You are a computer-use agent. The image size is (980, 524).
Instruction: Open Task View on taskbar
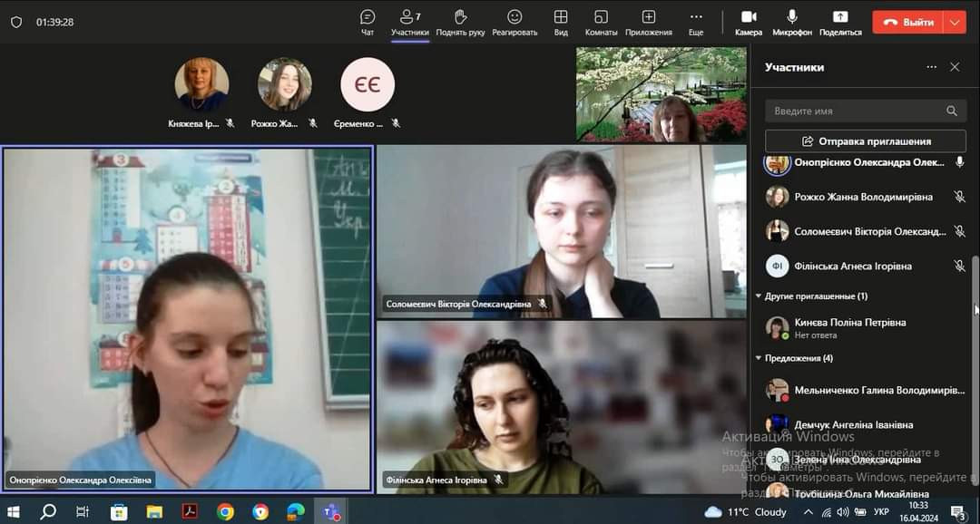click(83, 512)
